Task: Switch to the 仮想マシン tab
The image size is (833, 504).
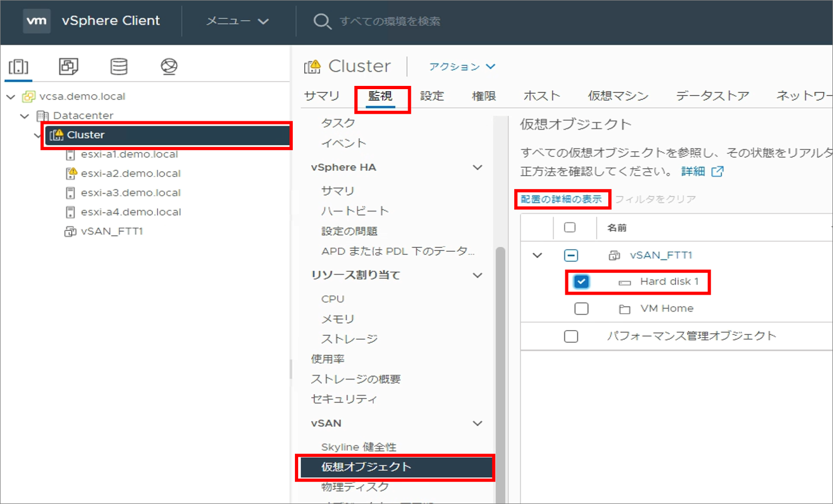Action: click(x=618, y=96)
